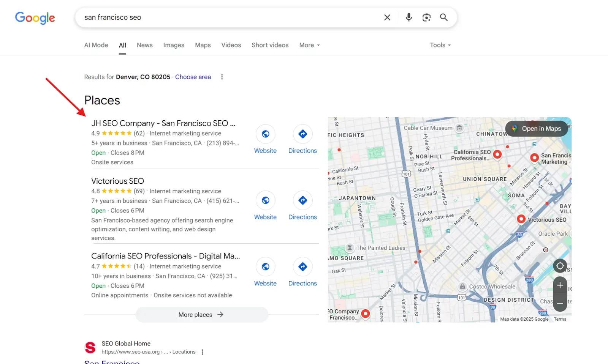Click the magnifying glass search icon
The image size is (608, 364).
pos(444,17)
